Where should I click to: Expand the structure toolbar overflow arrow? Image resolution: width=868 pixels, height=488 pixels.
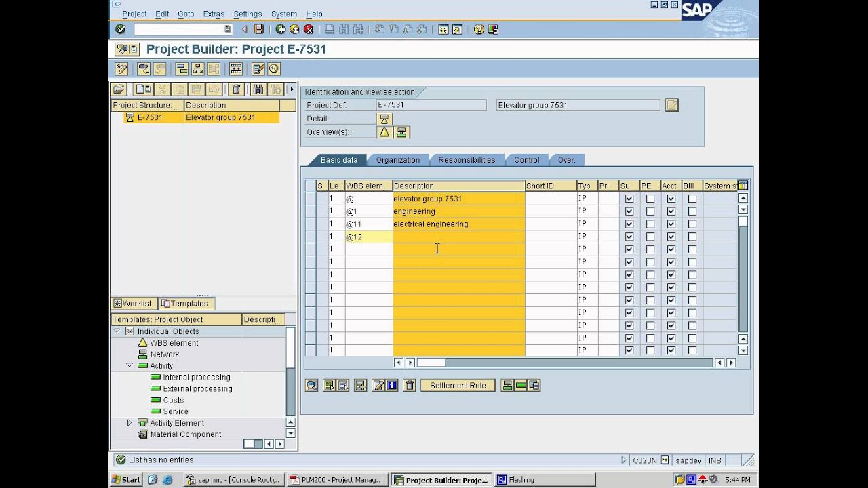292,89
